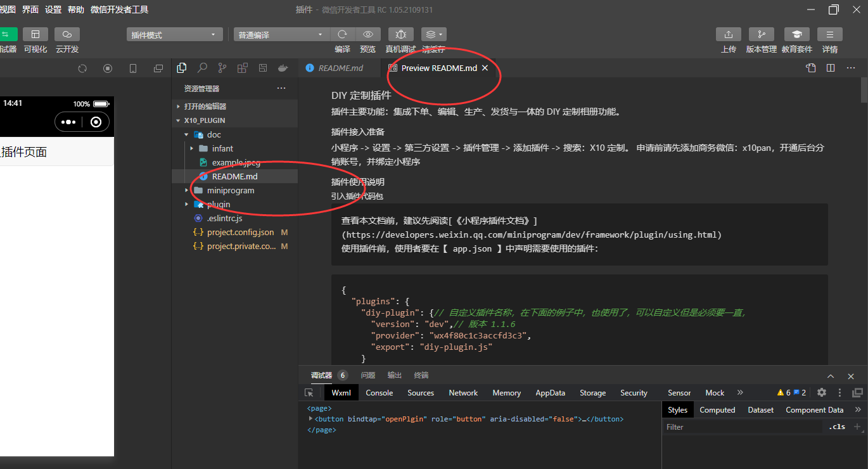Click the styles Filter input field
This screenshot has height=469, width=868.
pyautogui.click(x=743, y=427)
